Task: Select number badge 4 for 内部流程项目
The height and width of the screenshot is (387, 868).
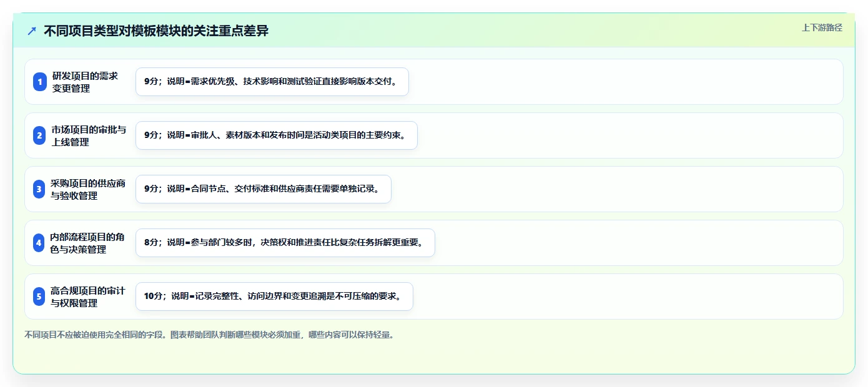Action: click(x=40, y=243)
